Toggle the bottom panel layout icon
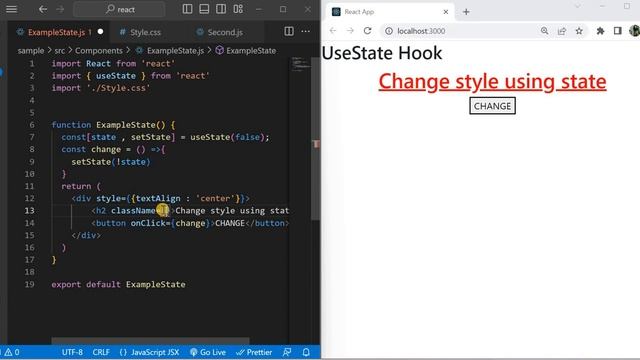This screenshot has height=360, width=640. pos(204,9)
